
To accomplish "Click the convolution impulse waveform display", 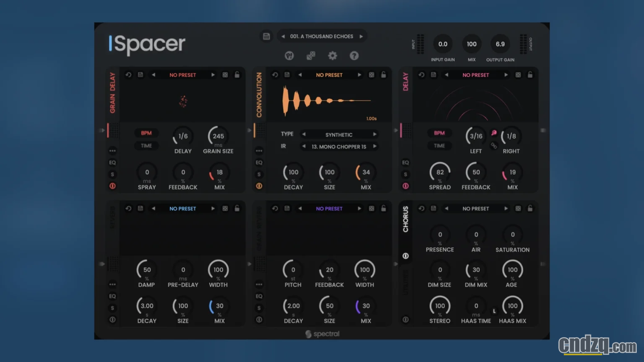I will (329, 101).
